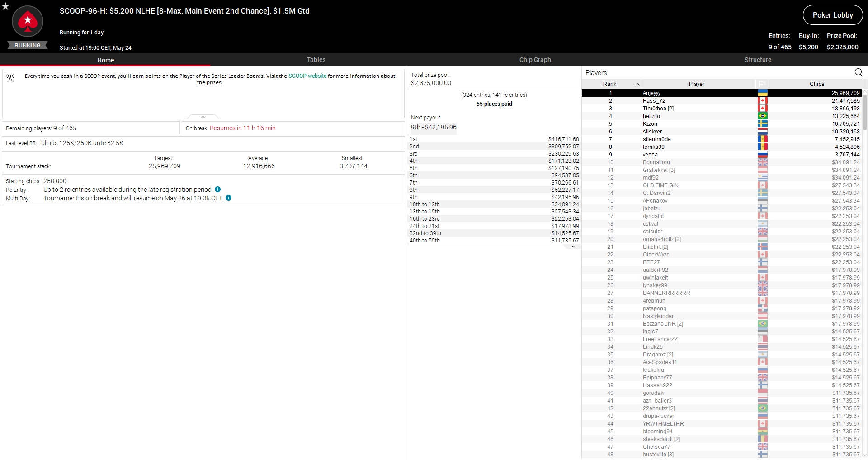Select player FreeLancerZZ in list
The width and height of the screenshot is (868, 460).
722,339
